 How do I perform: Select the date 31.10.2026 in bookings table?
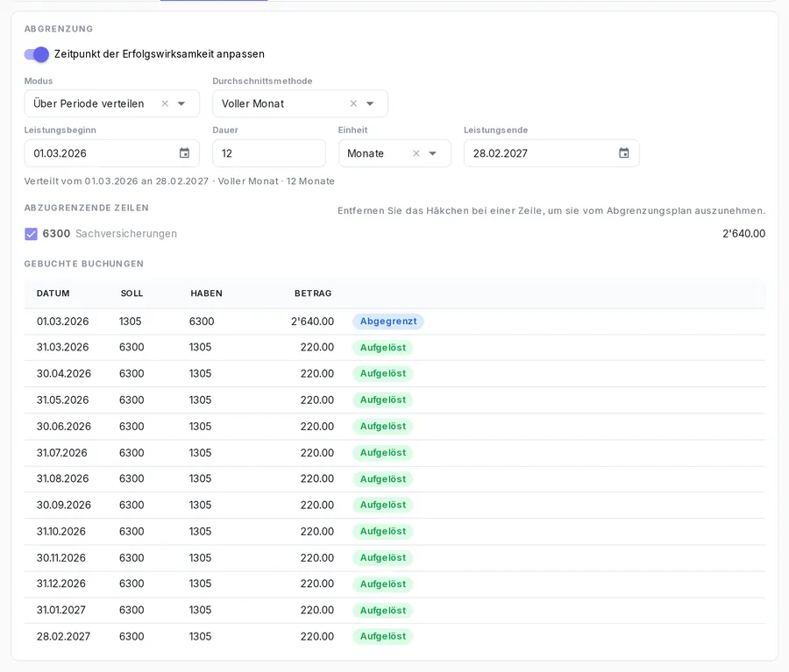61,532
